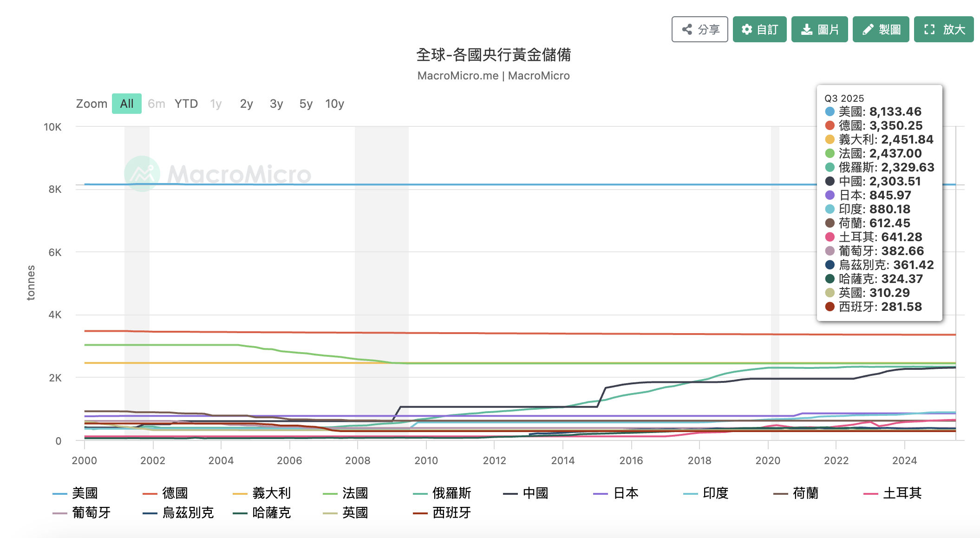Open 自訂 customize settings label

(767, 29)
